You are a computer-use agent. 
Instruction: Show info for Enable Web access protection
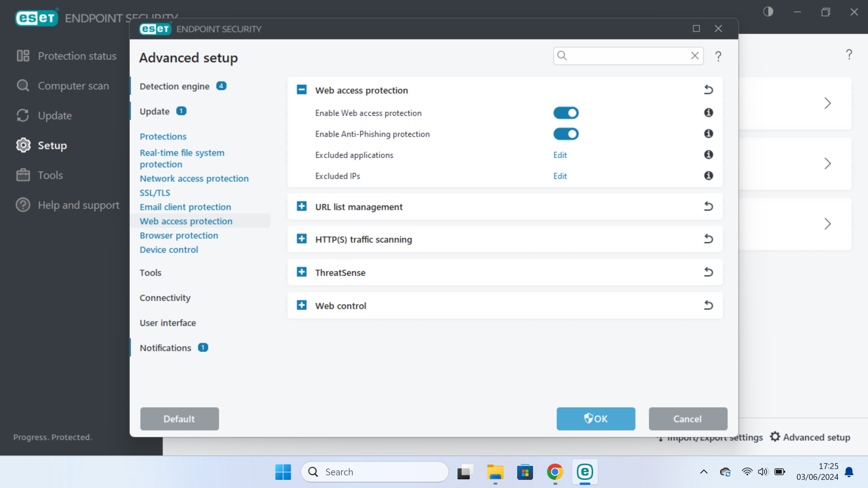click(708, 113)
